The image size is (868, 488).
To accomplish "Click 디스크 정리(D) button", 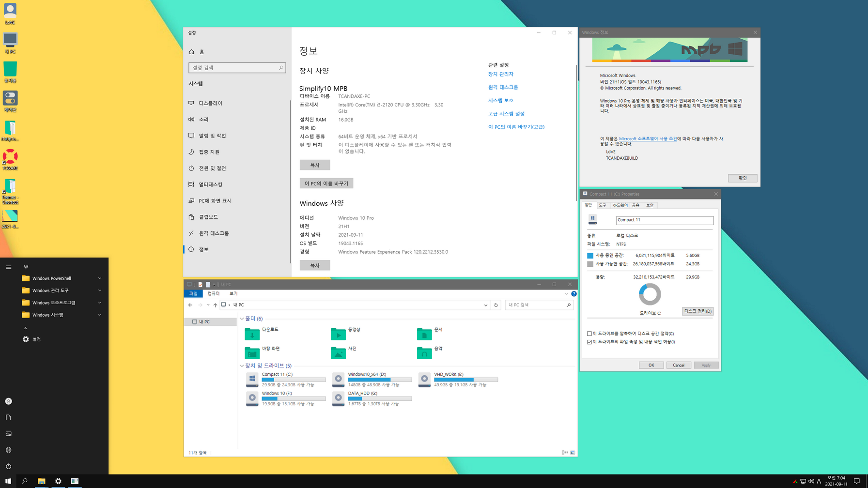I will pos(697,311).
